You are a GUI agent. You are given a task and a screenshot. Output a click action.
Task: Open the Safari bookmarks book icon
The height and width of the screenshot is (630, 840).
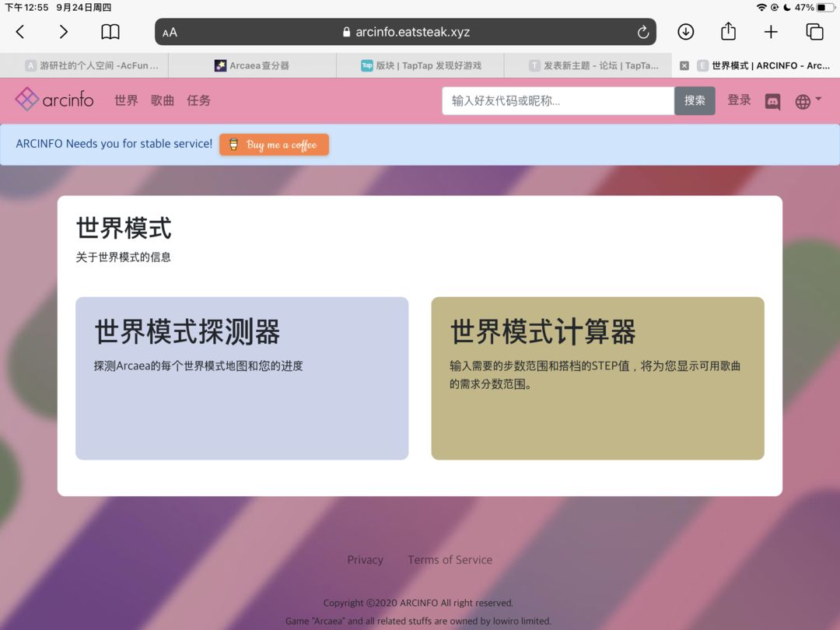click(x=110, y=32)
